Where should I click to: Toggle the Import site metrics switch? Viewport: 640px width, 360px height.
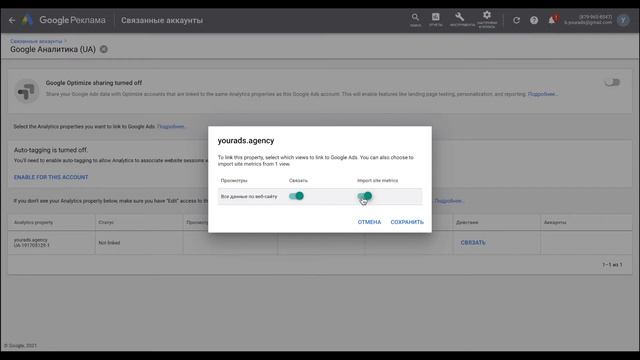365,196
